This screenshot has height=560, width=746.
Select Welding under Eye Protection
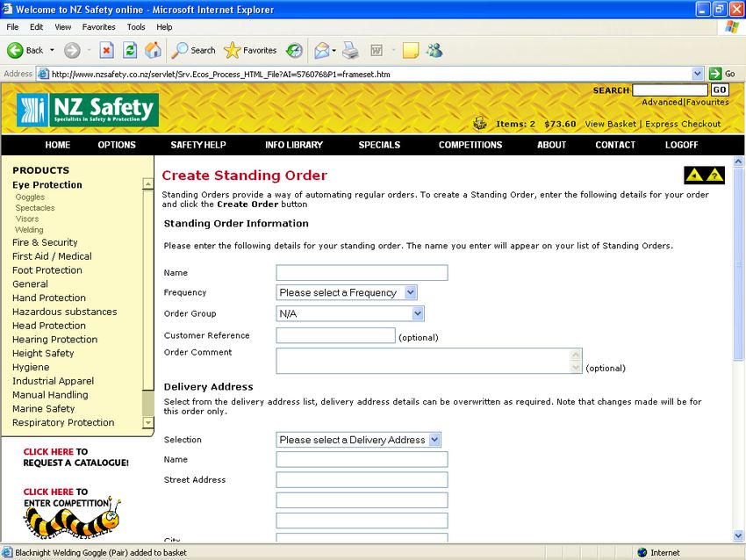coord(29,230)
